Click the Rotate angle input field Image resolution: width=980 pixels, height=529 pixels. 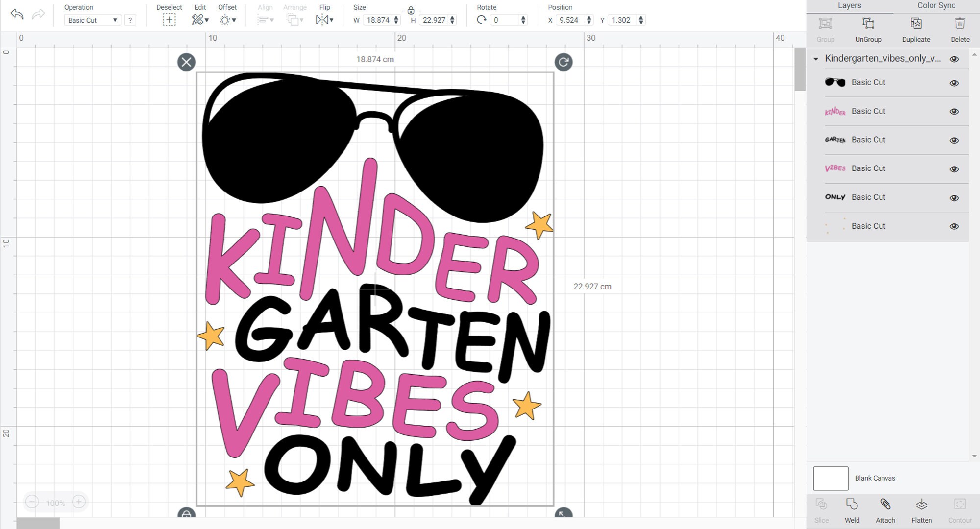505,20
